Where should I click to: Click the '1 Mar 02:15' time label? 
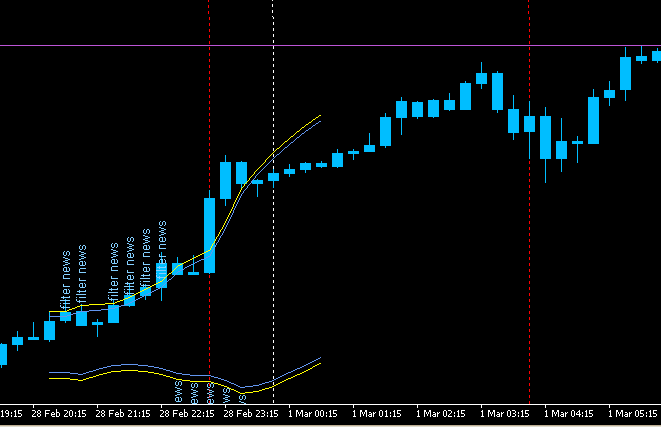click(x=441, y=414)
